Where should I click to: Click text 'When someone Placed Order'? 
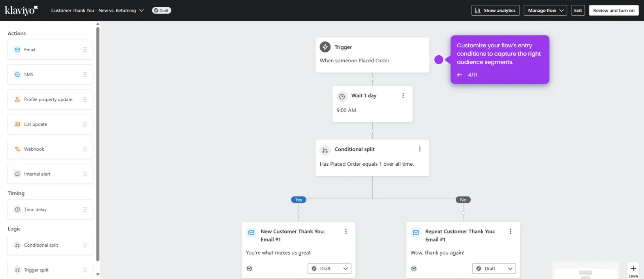point(355,61)
